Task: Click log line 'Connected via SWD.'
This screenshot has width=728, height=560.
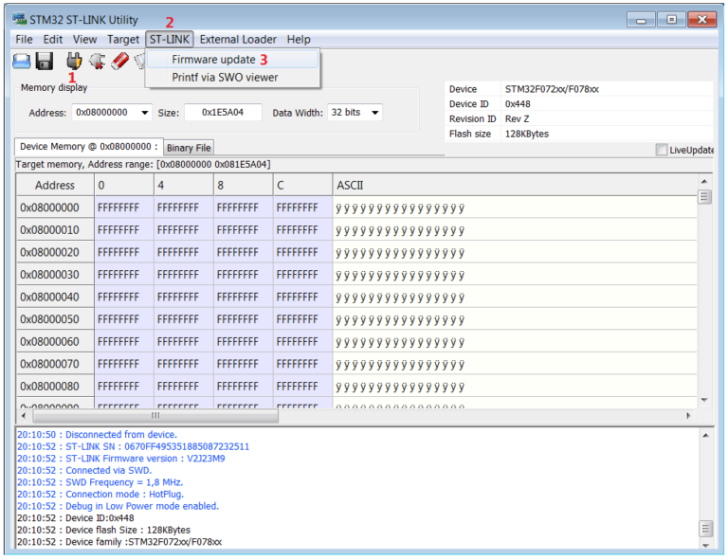Action: coord(84,470)
